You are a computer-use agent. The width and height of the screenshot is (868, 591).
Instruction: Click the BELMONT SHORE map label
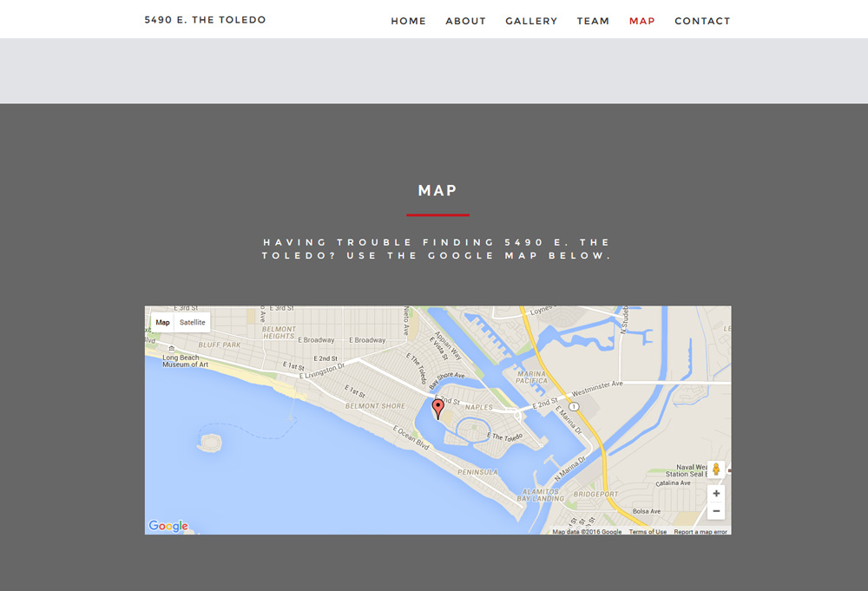point(375,406)
